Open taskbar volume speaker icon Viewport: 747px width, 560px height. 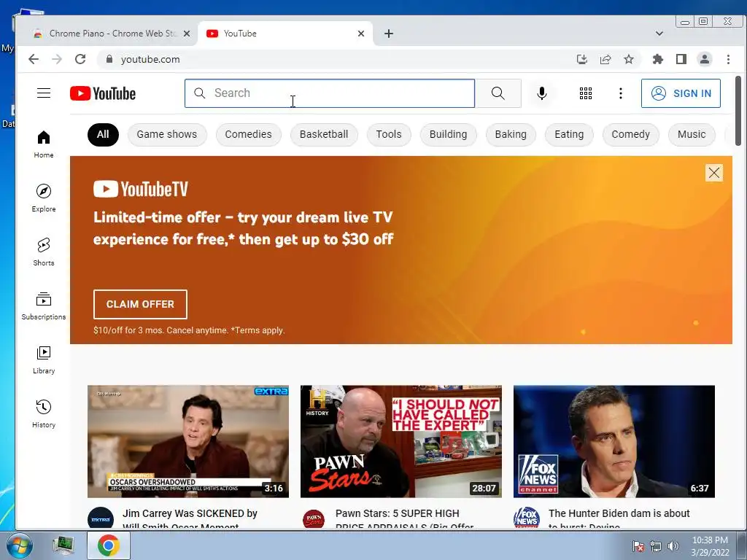(673, 546)
